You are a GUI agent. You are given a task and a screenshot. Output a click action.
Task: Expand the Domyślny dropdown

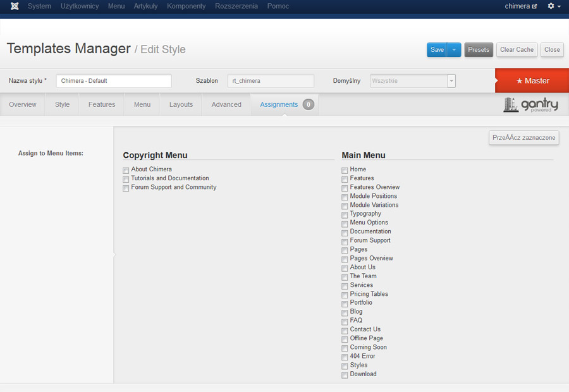click(x=451, y=81)
